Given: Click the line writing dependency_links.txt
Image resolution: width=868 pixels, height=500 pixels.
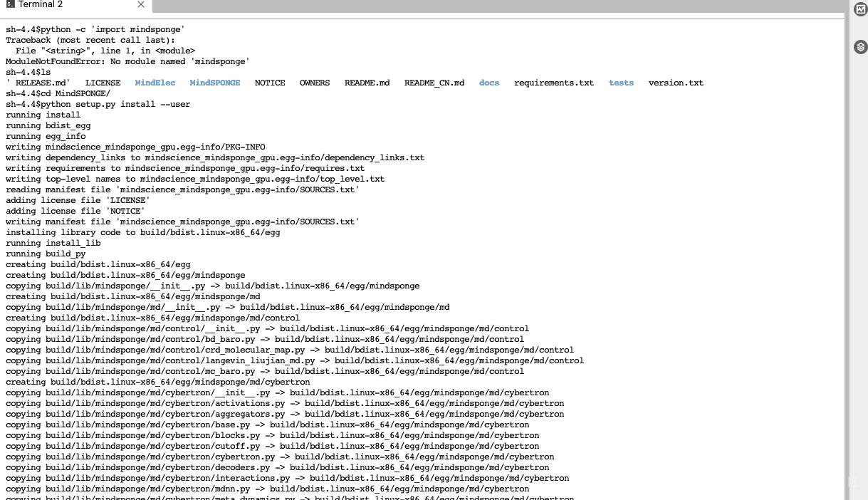Looking at the screenshot, I should tap(215, 157).
